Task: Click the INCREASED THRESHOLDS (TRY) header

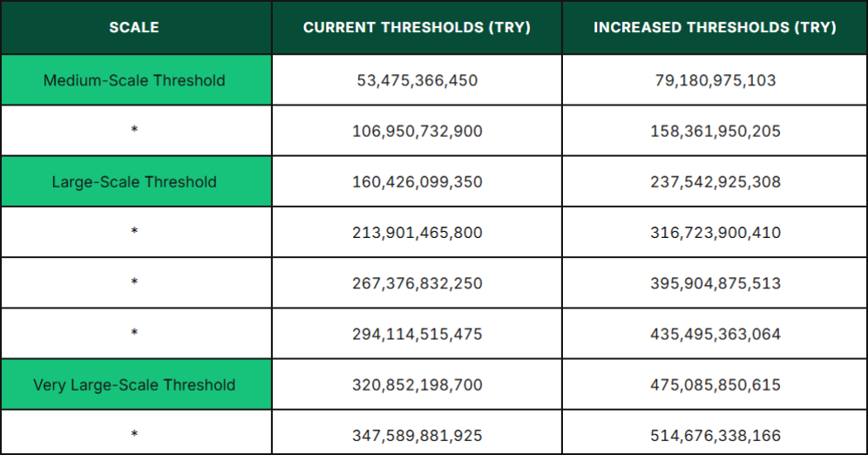Action: pyautogui.click(x=715, y=27)
